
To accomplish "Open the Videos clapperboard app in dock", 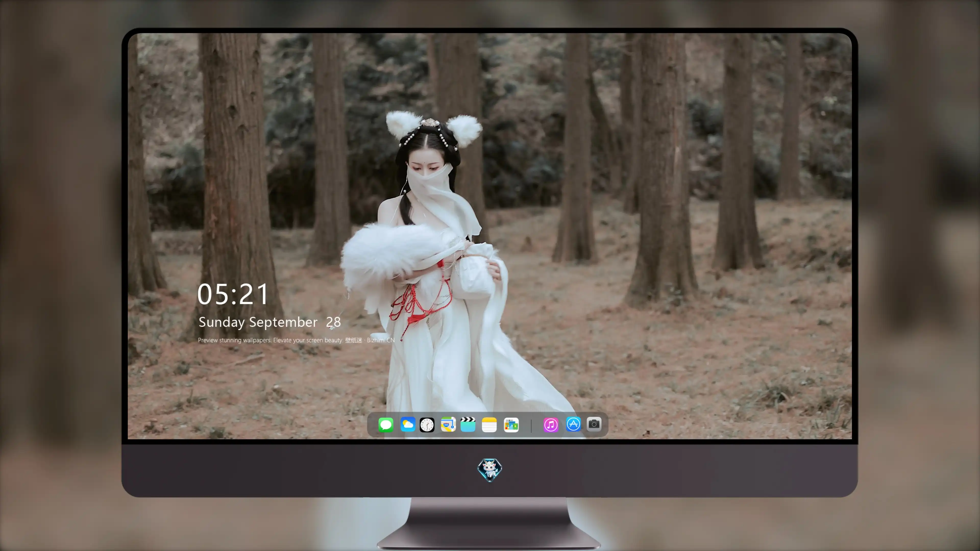I will tap(468, 424).
